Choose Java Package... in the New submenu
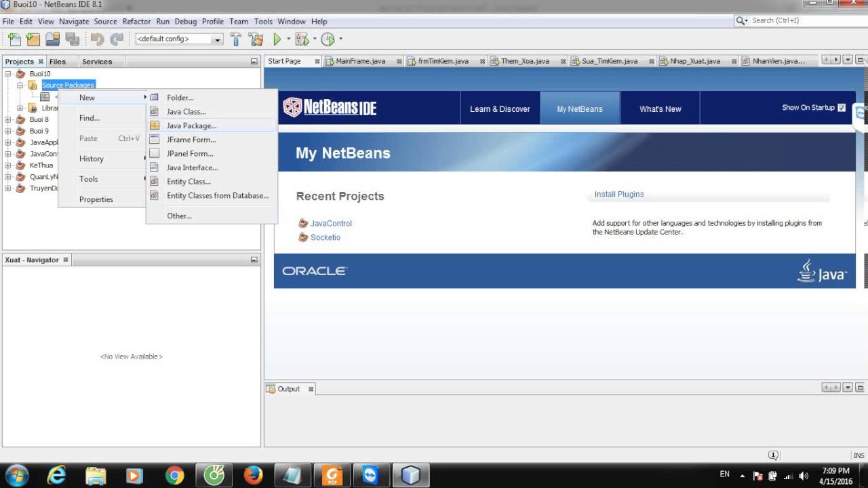 point(212,125)
